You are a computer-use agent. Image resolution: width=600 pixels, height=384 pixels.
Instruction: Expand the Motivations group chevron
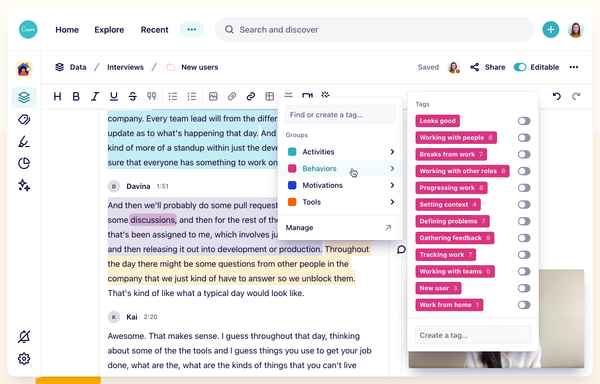392,185
